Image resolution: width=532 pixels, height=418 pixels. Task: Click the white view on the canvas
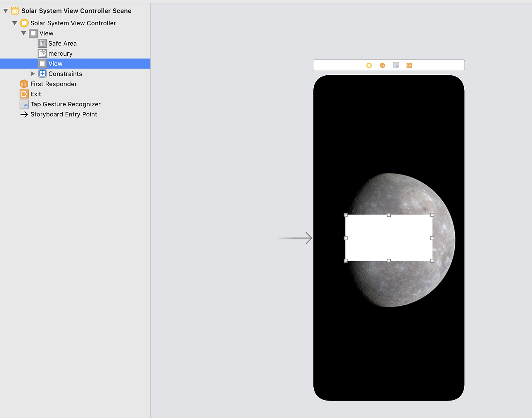point(389,238)
